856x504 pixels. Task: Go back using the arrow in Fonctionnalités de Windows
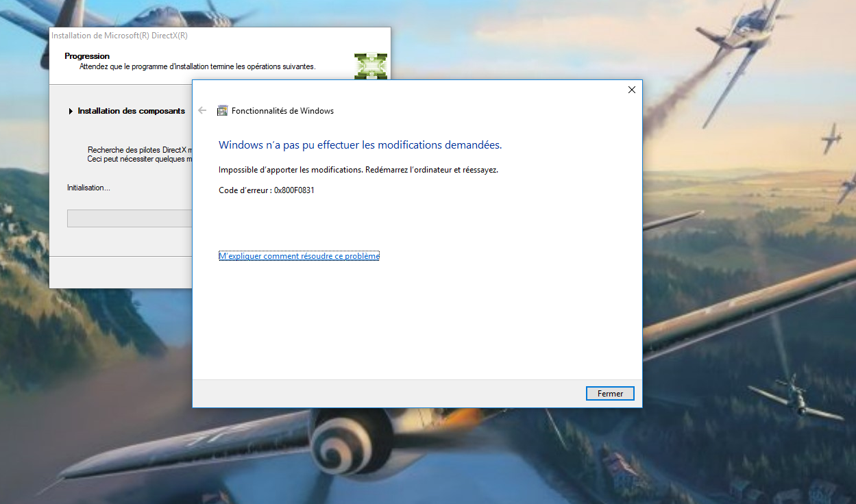tap(202, 110)
